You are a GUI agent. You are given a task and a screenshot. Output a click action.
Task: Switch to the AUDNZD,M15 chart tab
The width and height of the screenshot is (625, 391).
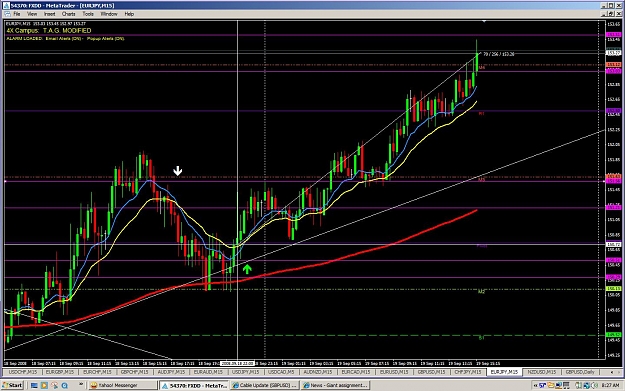coord(318,372)
